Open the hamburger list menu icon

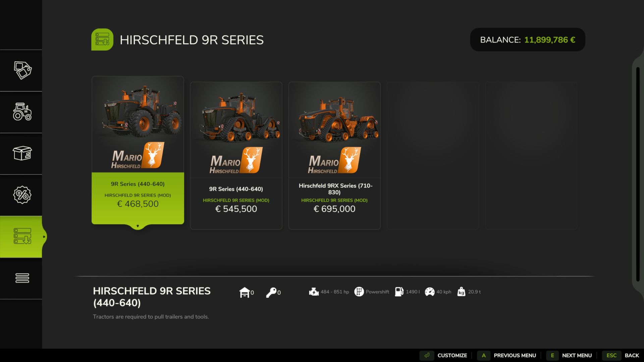pos(22,278)
